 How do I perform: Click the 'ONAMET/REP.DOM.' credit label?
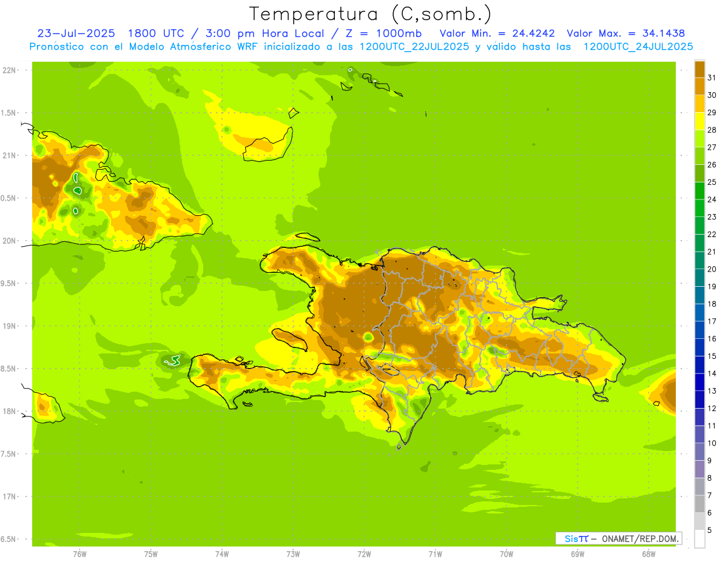(x=639, y=538)
